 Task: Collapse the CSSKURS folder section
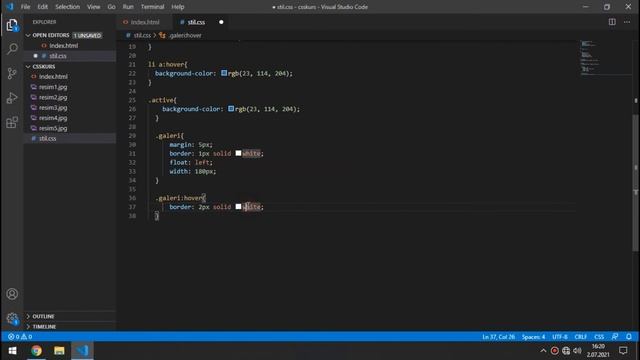(x=70, y=66)
